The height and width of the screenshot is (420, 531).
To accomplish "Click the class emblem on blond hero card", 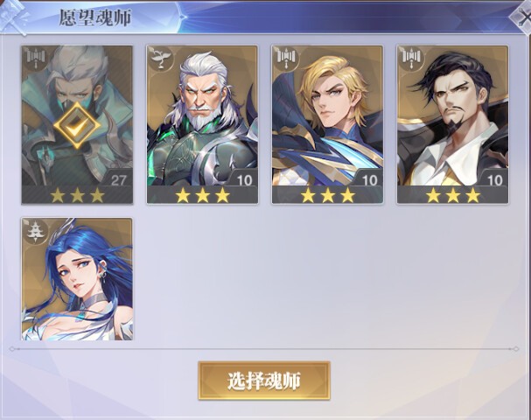I will coord(286,59).
